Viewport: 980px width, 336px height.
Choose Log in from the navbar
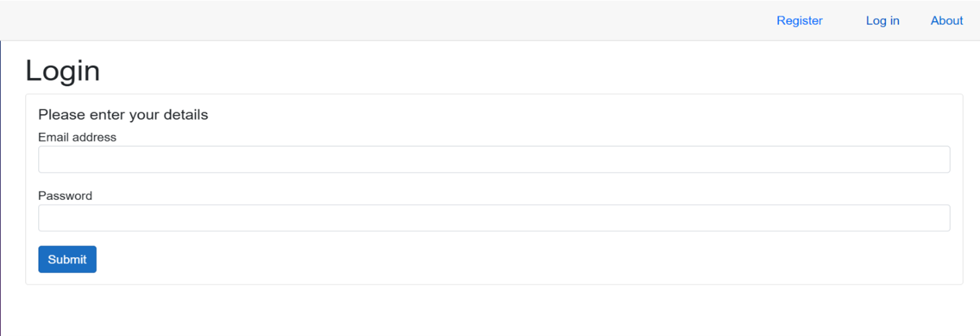click(882, 21)
